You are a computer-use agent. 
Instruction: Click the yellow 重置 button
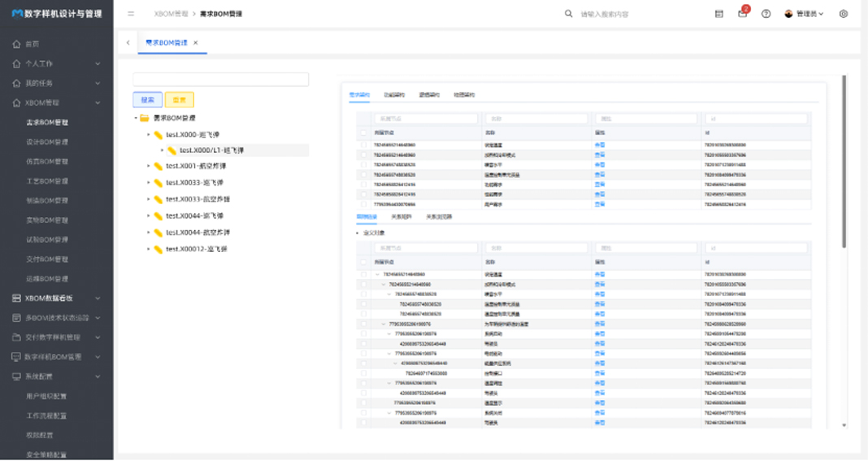pyautogui.click(x=179, y=100)
